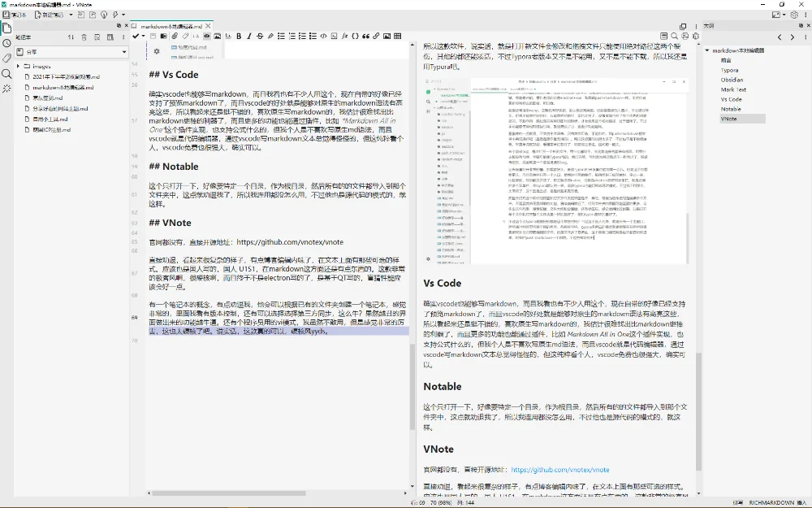
Task: Open the history clock panel in sidebar
Action: coord(6,43)
